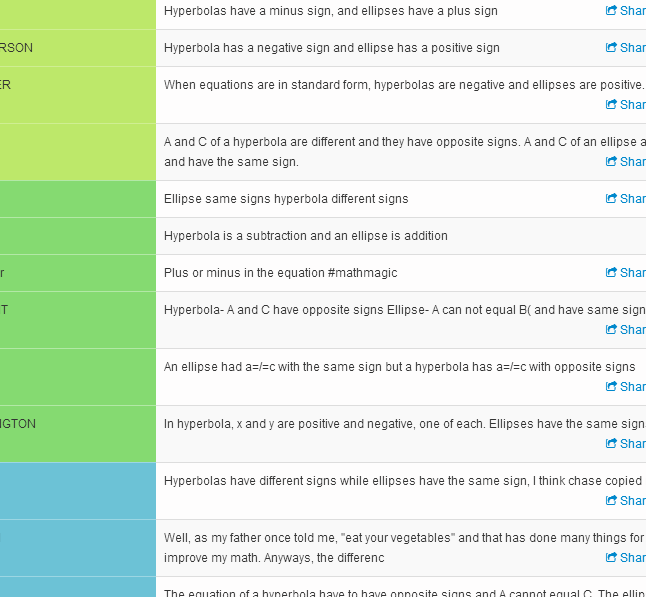
Task: Click 'An ellipse had a=/=c with the same sign' text
Action: tap(399, 367)
